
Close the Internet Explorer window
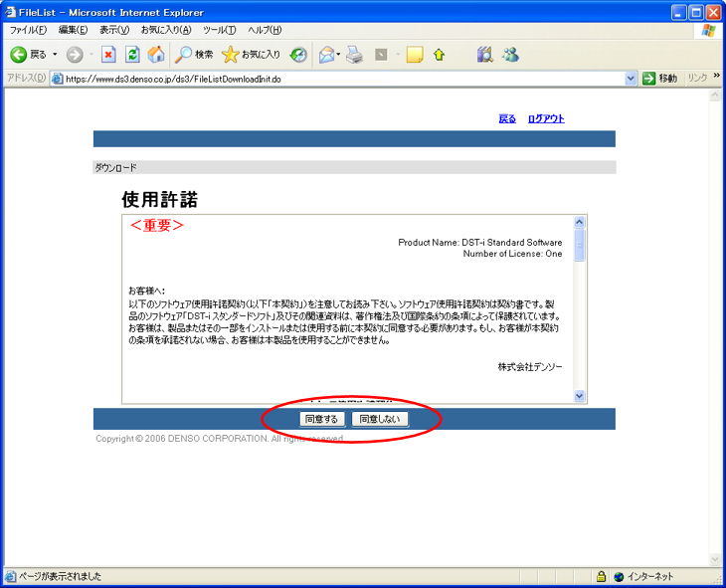713,13
